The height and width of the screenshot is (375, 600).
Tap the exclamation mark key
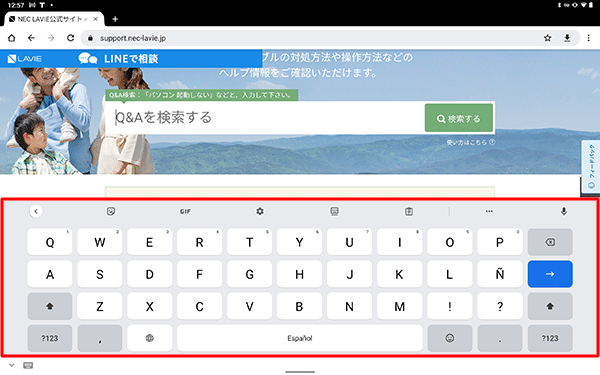450,306
